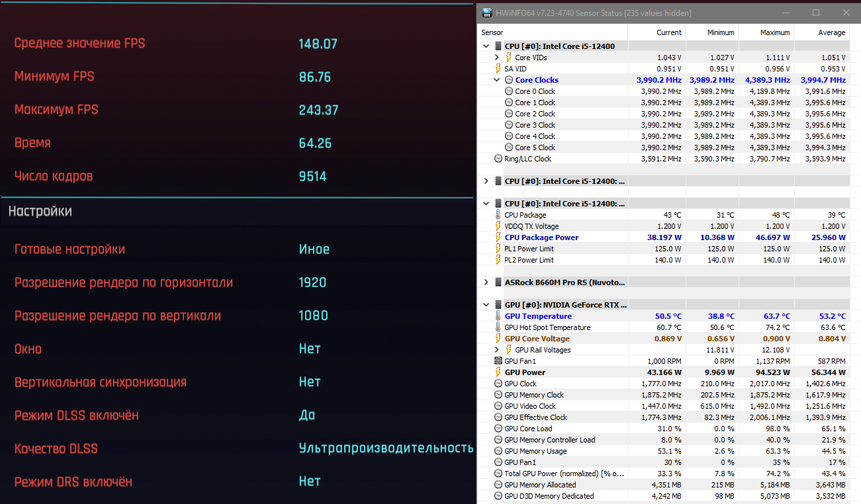Click the 63.7 °C GPU Temperature maximum
Screen dimensions: 861x504
click(x=775, y=316)
